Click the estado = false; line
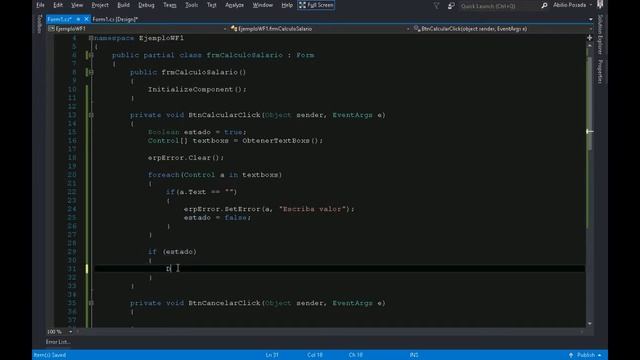Image resolution: width=640 pixels, height=360 pixels. pyautogui.click(x=217, y=218)
